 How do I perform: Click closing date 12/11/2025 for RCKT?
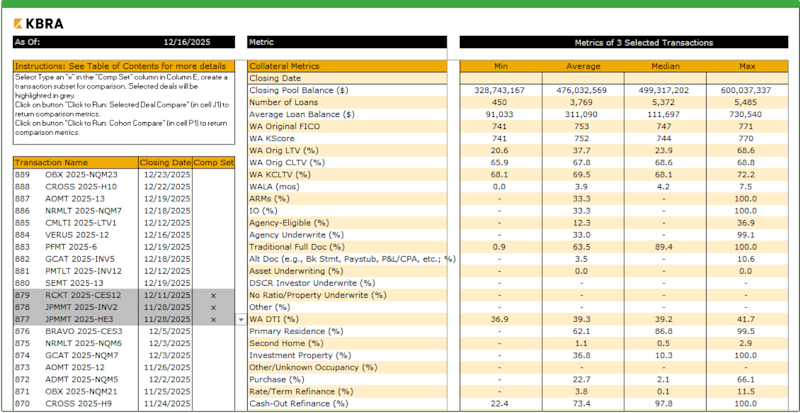[167, 295]
